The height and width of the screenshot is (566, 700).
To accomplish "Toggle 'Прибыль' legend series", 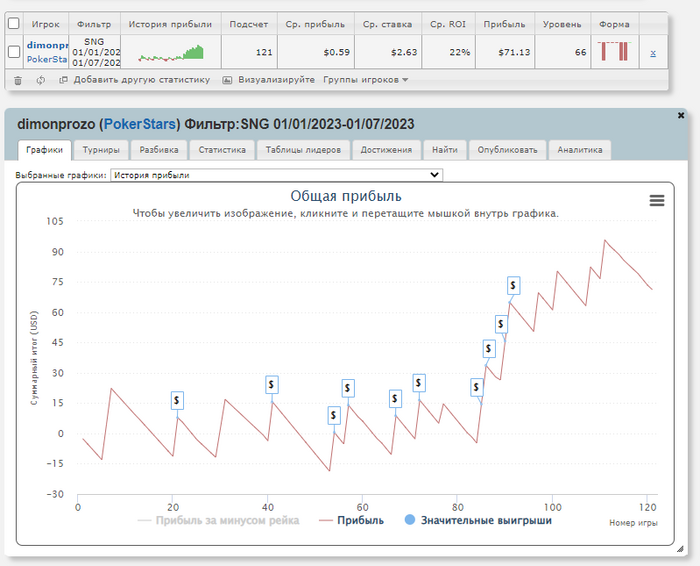I will 352,520.
